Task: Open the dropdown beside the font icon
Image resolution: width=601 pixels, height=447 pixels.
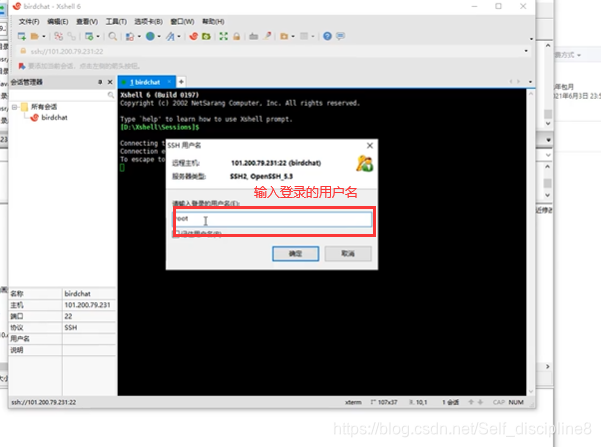Action: (179, 36)
